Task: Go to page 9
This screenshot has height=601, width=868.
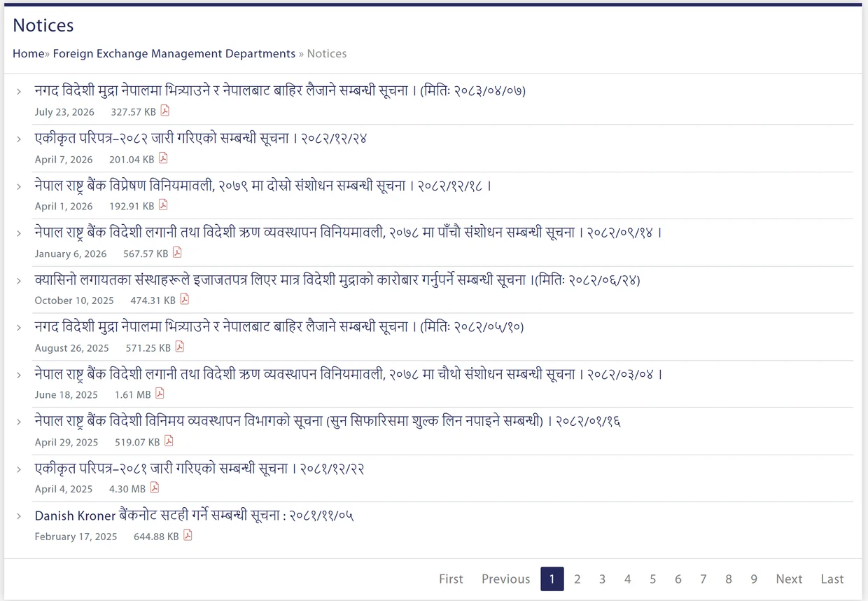Action: point(754,579)
